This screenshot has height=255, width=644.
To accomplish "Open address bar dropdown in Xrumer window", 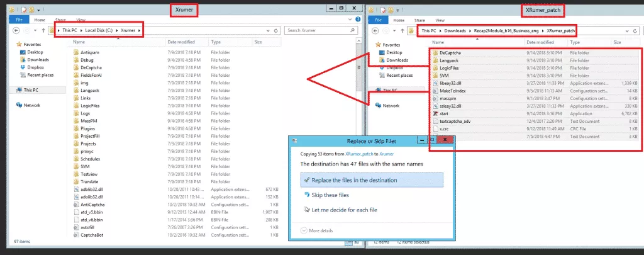I will [x=268, y=30].
